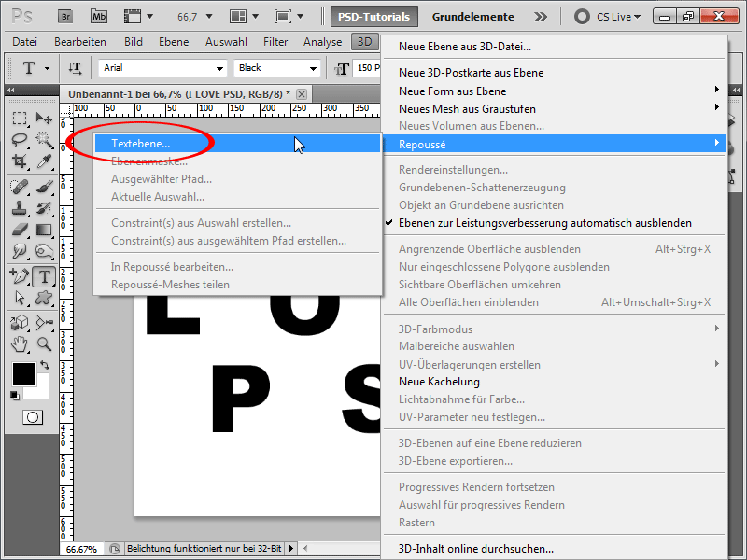Open the Bild menu

coord(134,42)
